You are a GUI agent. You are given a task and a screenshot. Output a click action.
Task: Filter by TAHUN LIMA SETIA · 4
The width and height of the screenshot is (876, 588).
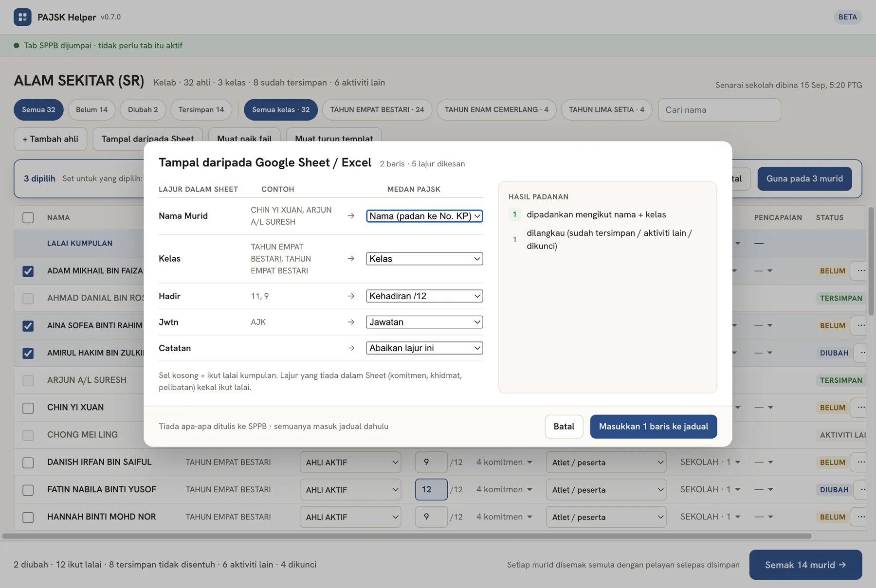[x=606, y=109]
